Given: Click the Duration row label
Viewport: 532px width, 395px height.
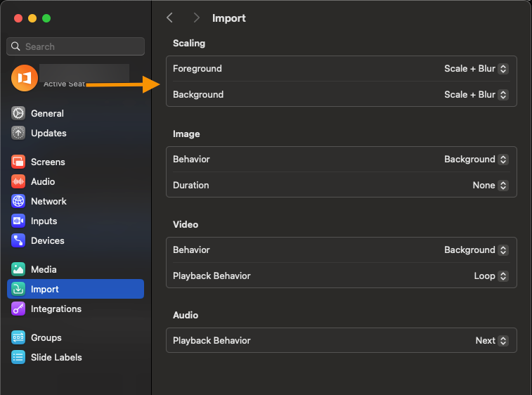Looking at the screenshot, I should point(190,186).
